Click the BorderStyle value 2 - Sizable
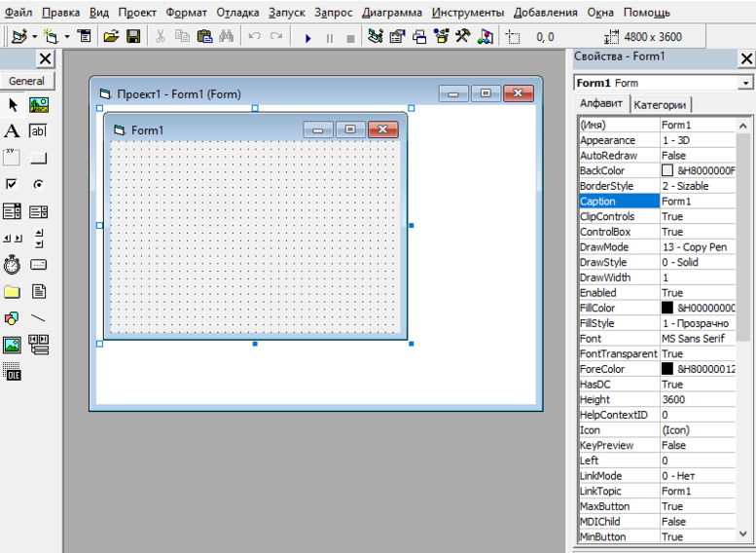756x553 pixels. tap(685, 186)
